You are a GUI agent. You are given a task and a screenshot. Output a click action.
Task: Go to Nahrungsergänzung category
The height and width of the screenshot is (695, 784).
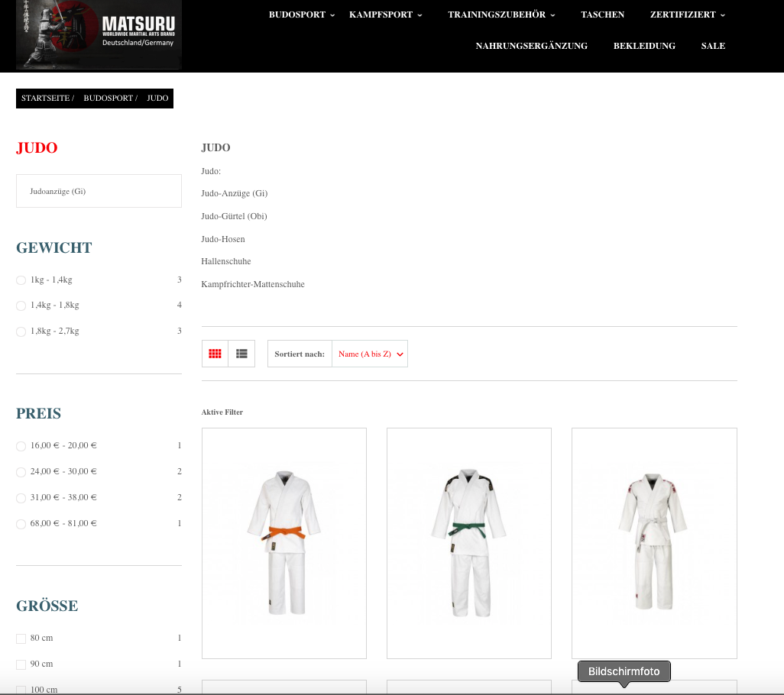coord(532,46)
